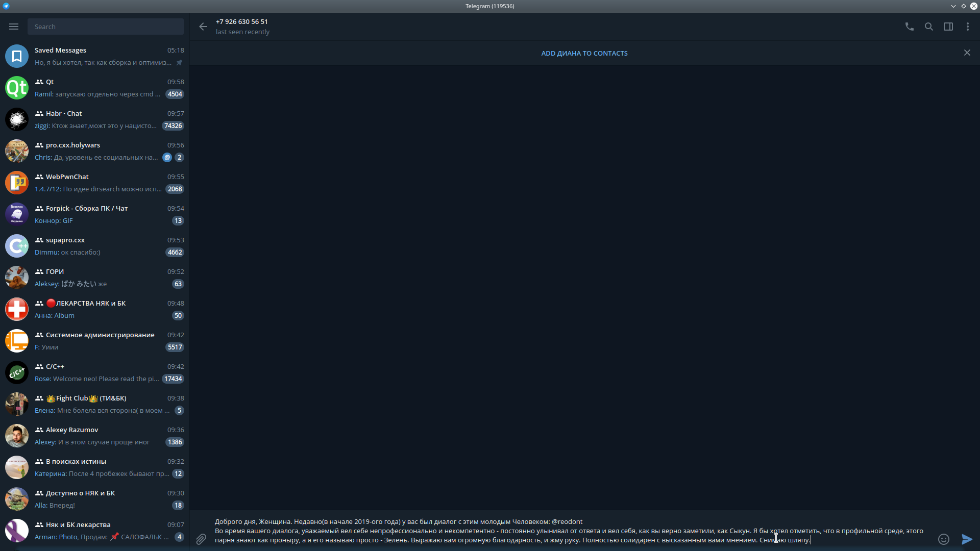Send the typed message

pyautogui.click(x=967, y=539)
